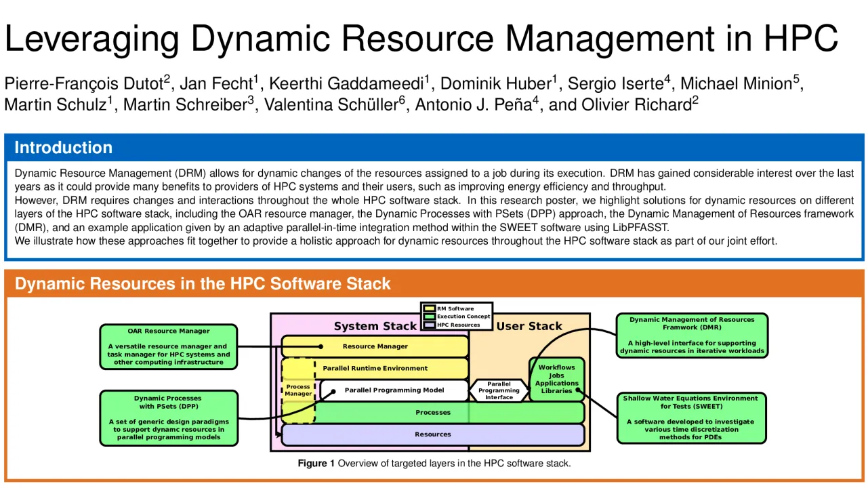The height and width of the screenshot is (488, 868).
Task: Select the Figure 1 caption text
Action: pos(434,464)
